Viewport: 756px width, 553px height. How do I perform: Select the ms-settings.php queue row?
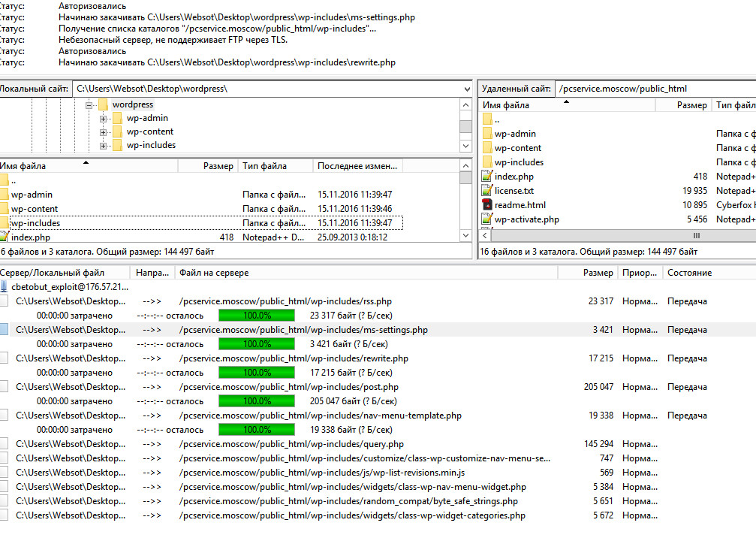tap(378, 330)
